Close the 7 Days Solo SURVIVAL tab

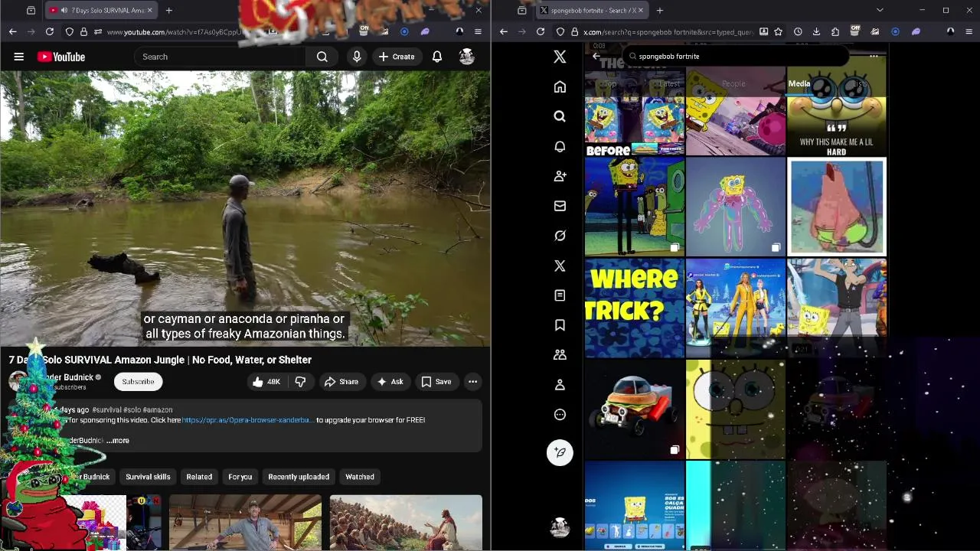pos(150,10)
